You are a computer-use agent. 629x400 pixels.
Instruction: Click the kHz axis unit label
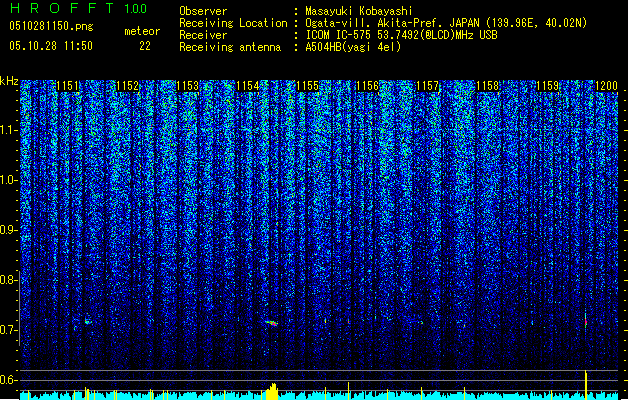click(9, 81)
